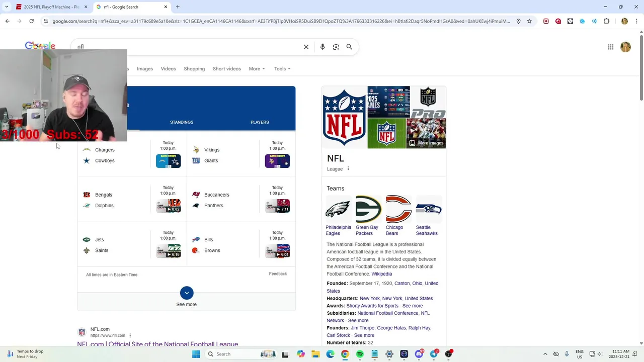The height and width of the screenshot is (362, 644).
Task: Open new tab with plus button
Action: [178, 7]
